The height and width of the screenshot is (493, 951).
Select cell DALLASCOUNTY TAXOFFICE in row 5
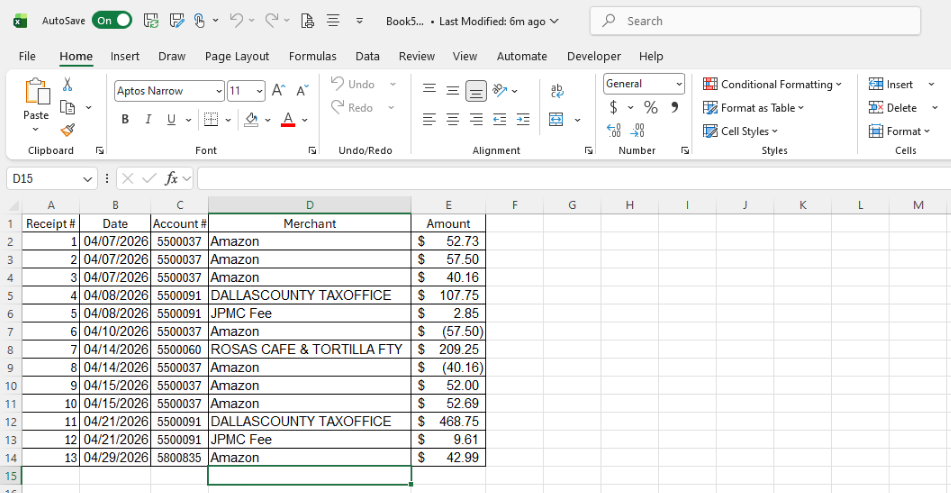coord(309,295)
